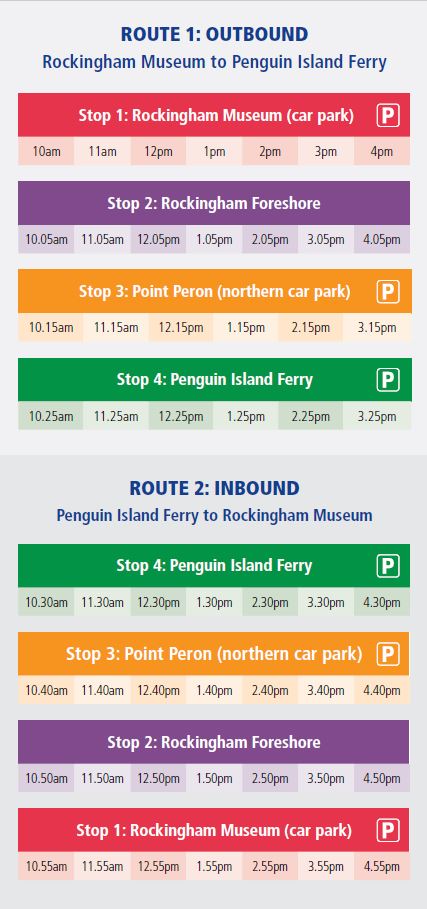
Task: Select the 10am Rockingham Museum departure
Action: click(46, 151)
